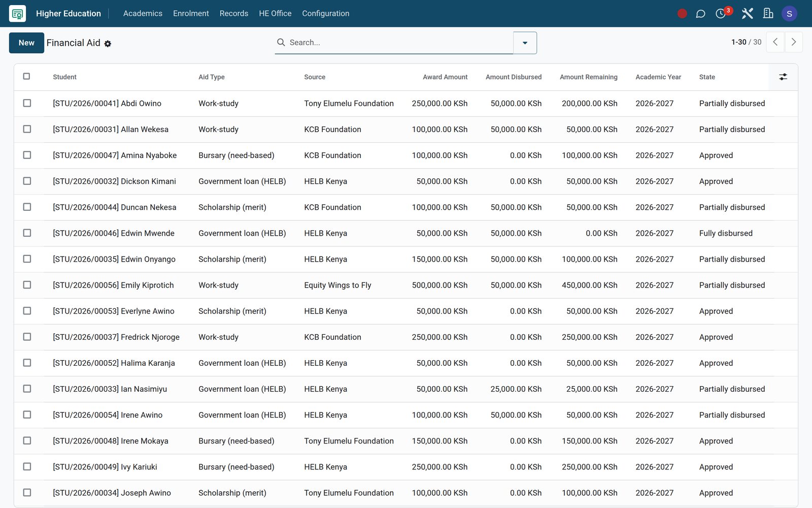Screen dimensions: 812x508
Task: Select the Ian Nasimiyu row checkbox
Action: click(x=27, y=389)
